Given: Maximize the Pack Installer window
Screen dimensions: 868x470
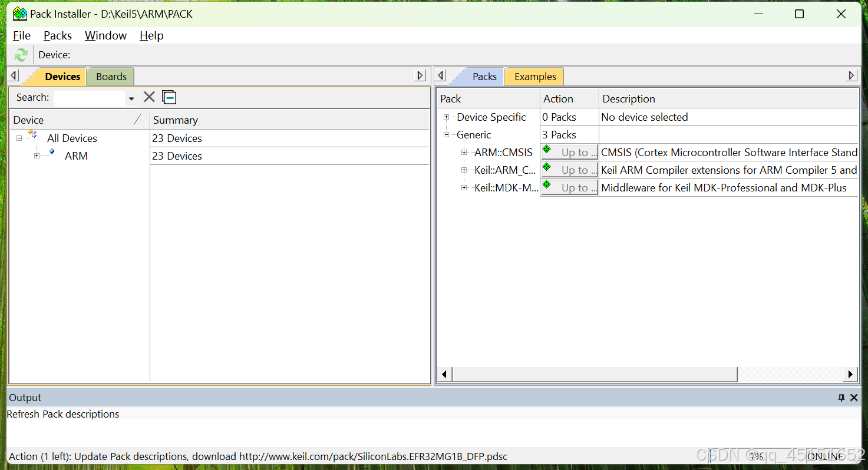Looking at the screenshot, I should click(799, 14).
